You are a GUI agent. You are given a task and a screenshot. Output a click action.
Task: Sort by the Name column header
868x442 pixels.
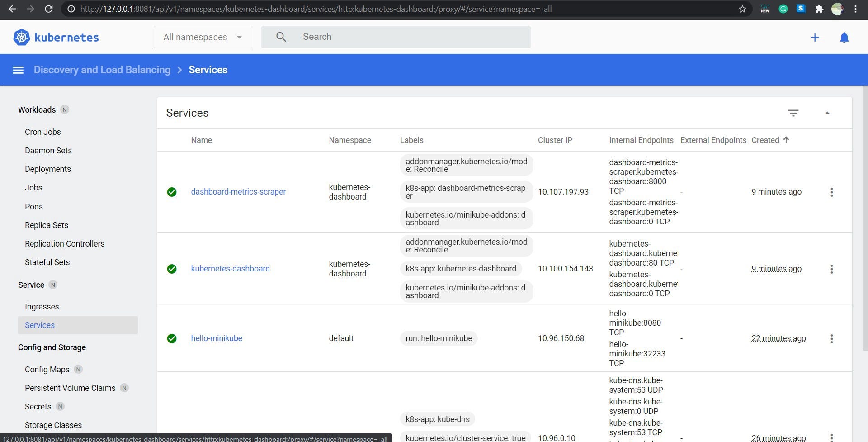point(201,140)
